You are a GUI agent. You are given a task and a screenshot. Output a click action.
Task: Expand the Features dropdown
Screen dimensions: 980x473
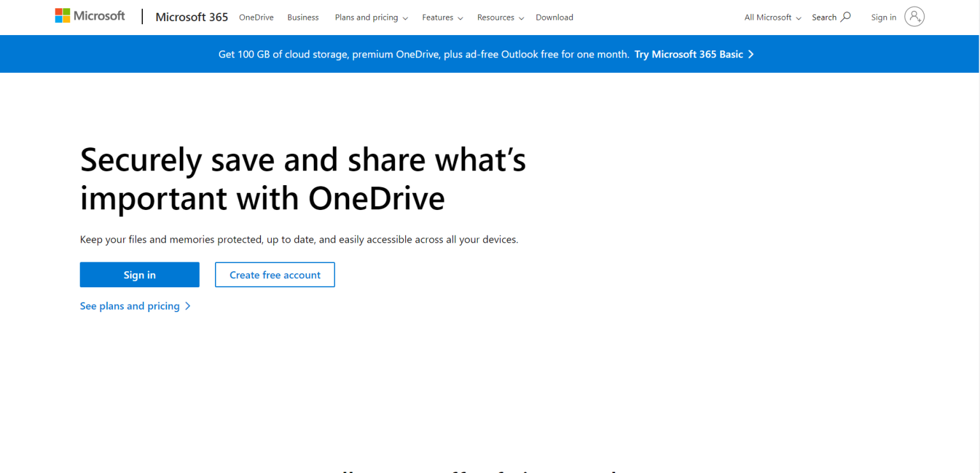tap(438, 17)
